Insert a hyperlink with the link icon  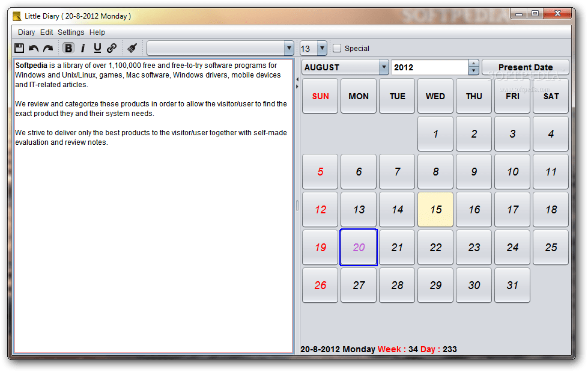pos(112,48)
